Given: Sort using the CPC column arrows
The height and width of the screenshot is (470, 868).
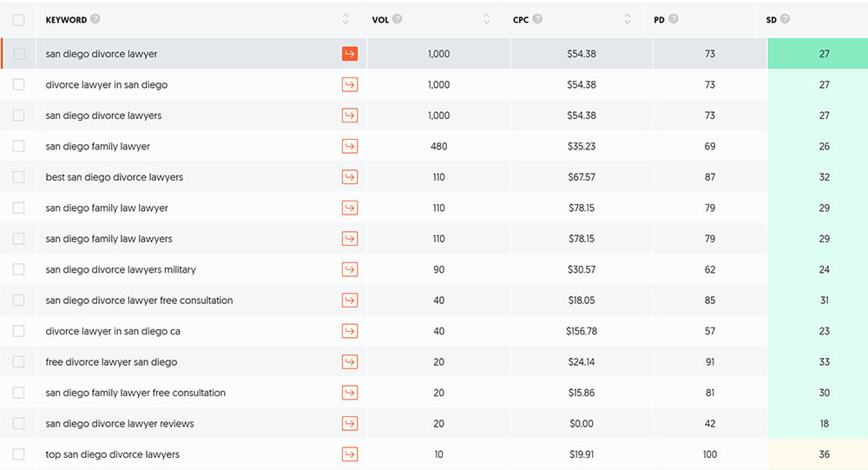Looking at the screenshot, I should point(628,19).
